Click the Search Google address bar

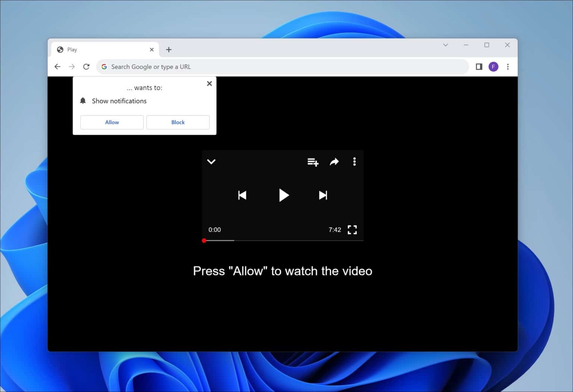(x=261, y=66)
